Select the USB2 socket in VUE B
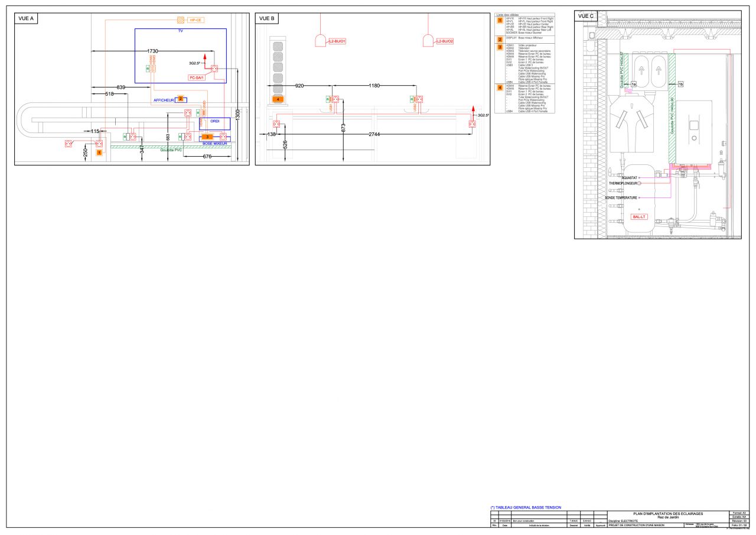The image size is (756, 535). [x=421, y=99]
